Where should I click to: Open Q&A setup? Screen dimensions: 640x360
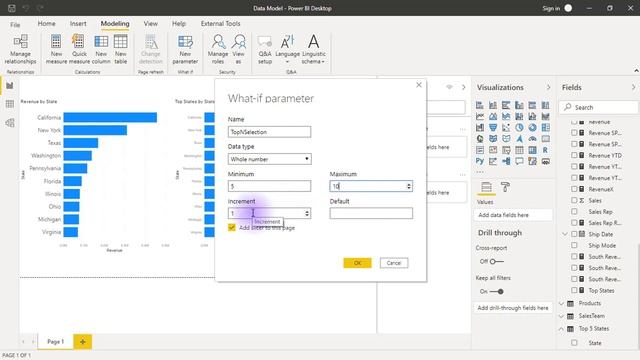(x=264, y=49)
